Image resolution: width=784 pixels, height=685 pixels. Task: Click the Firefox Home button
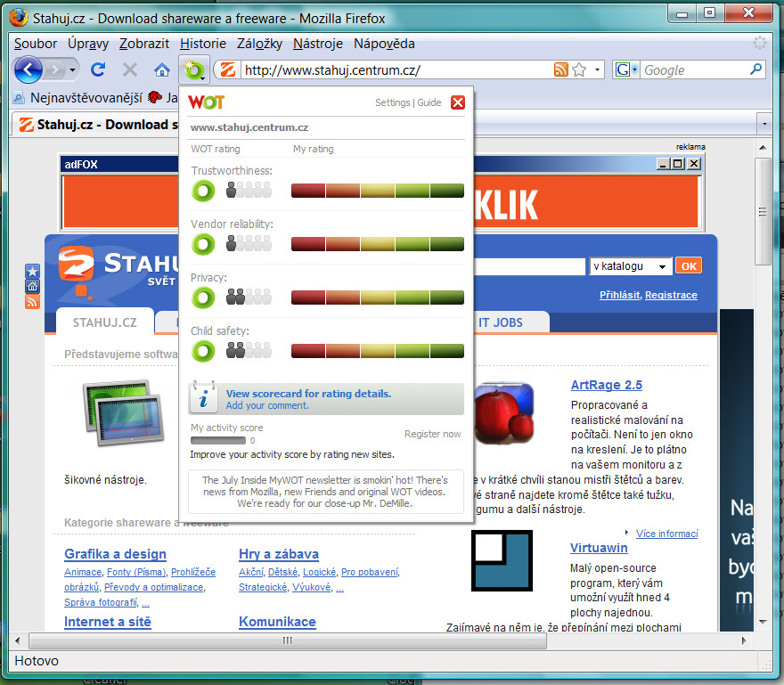click(161, 69)
